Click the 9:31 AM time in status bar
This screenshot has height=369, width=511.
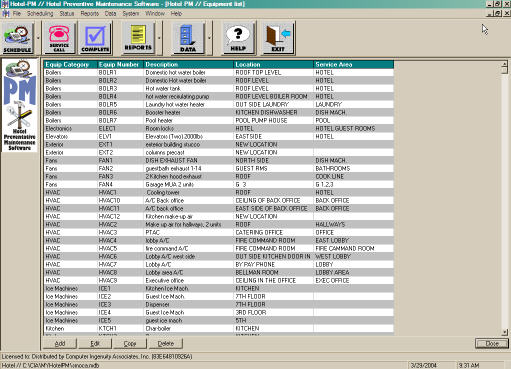coord(480,365)
